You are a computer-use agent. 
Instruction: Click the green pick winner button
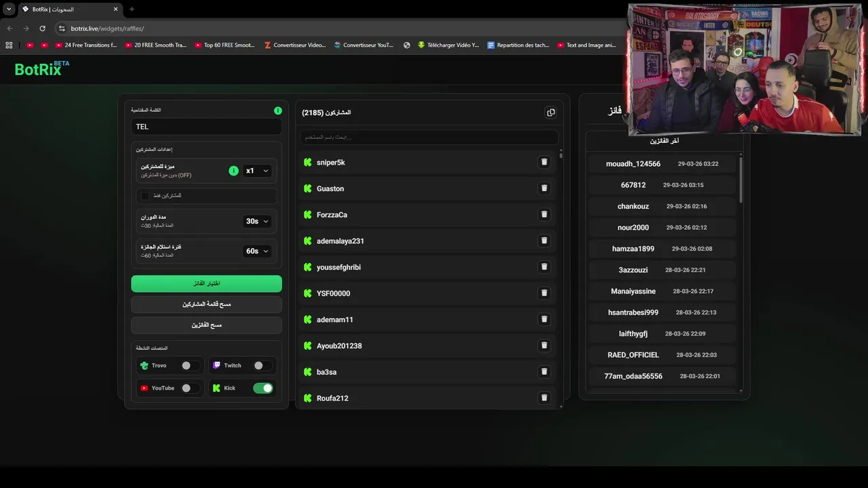pos(206,283)
